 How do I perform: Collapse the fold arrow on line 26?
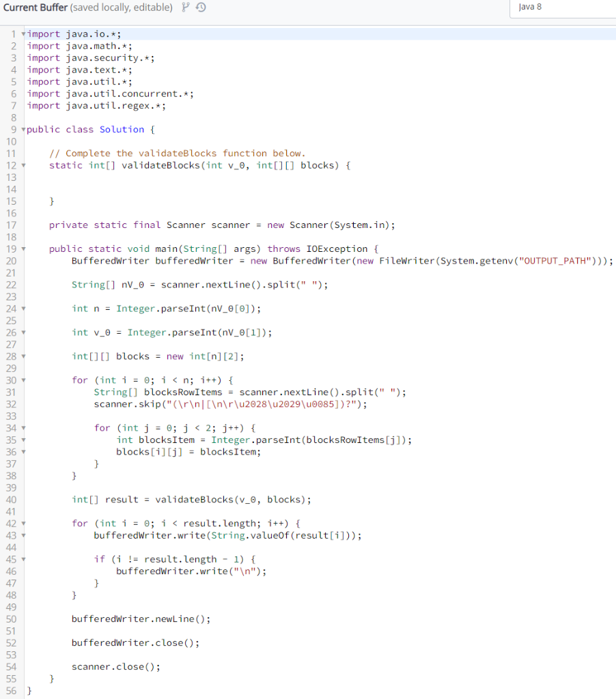tap(23, 332)
